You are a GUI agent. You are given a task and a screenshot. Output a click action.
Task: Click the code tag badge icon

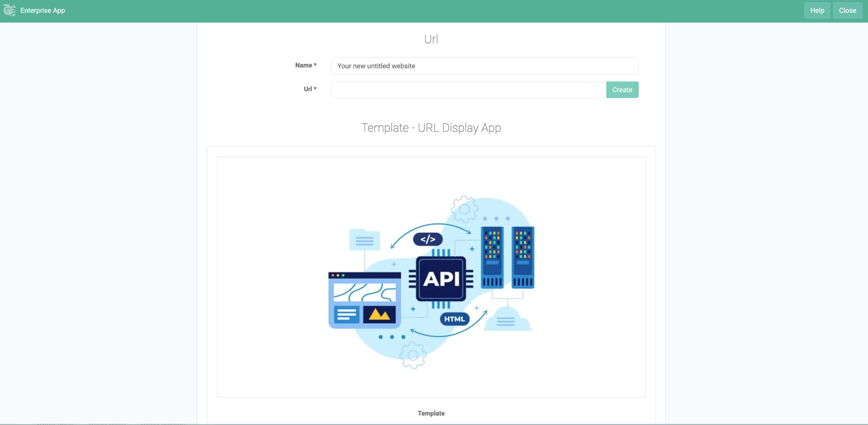click(428, 239)
